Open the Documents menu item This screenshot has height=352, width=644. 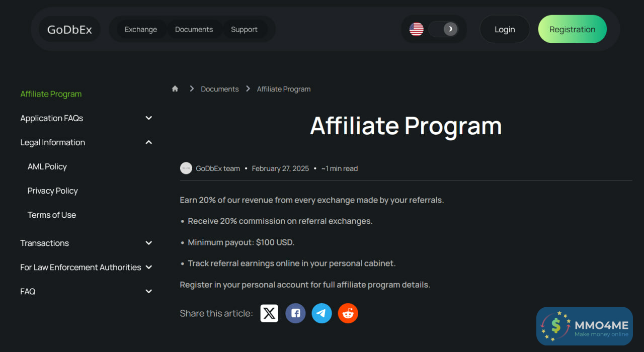click(194, 29)
